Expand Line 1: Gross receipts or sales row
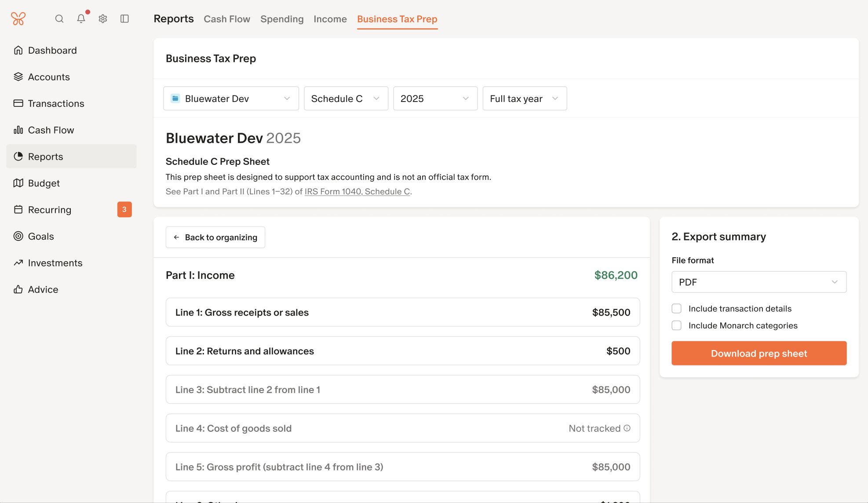 click(402, 313)
